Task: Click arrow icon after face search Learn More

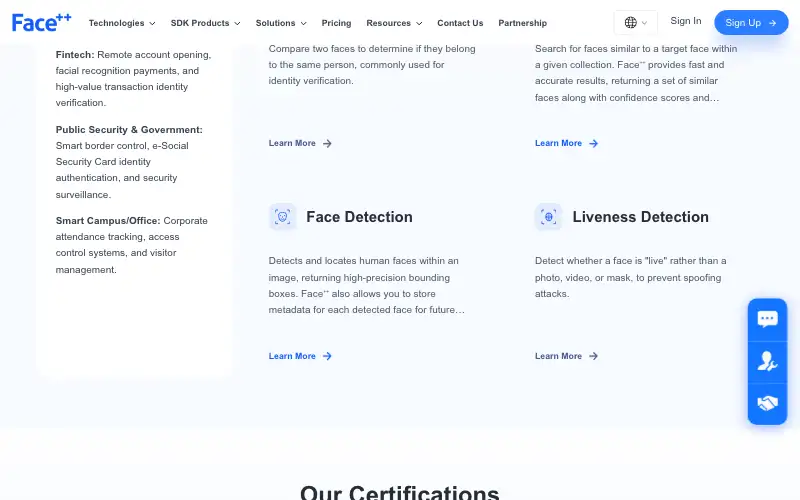Action: tap(593, 143)
